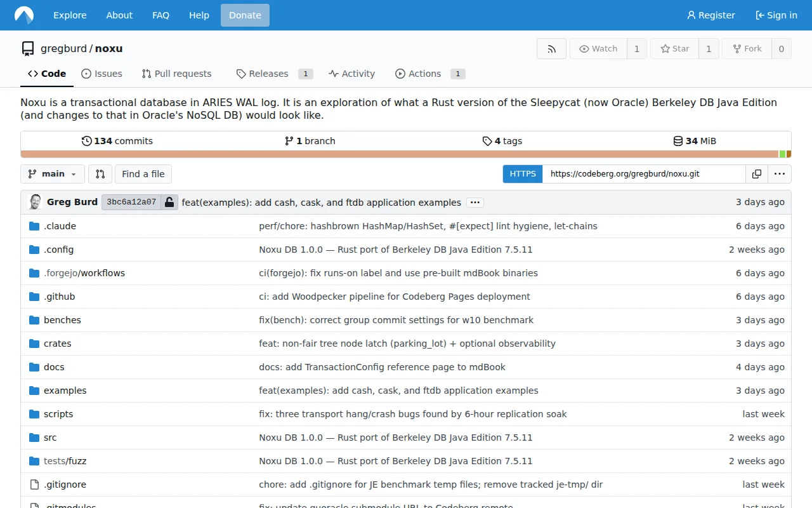Click the benches folder icon
This screenshot has height=508, width=812.
click(34, 320)
